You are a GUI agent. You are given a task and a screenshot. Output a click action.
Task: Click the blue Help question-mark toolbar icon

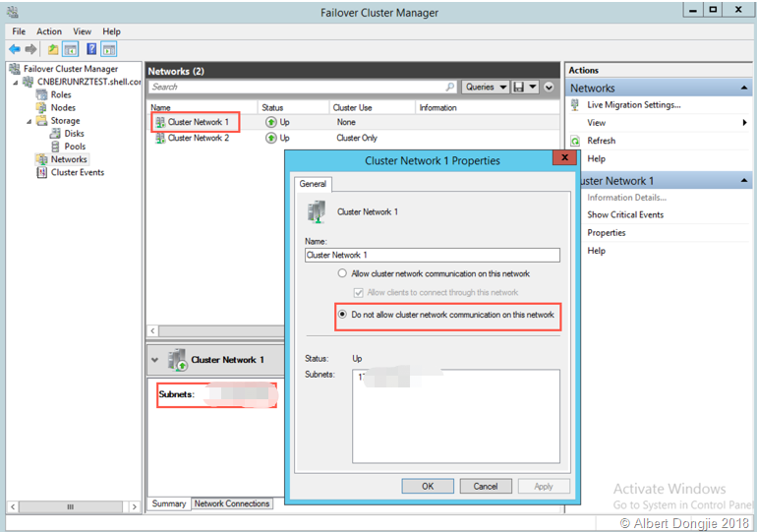(91, 49)
